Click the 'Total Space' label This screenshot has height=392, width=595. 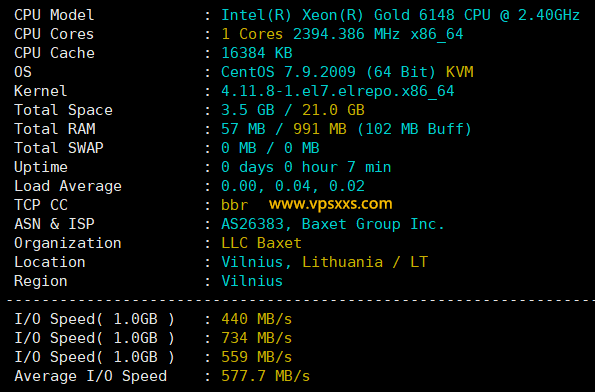(x=63, y=110)
